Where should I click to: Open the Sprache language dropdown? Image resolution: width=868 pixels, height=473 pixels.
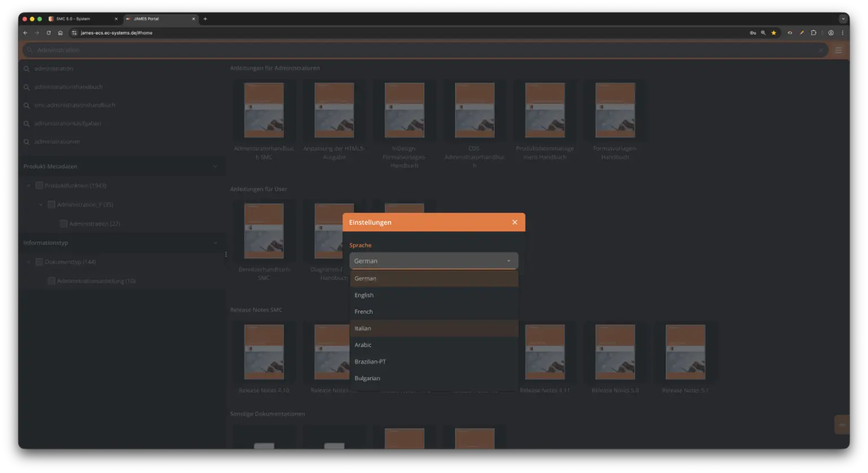(x=433, y=261)
